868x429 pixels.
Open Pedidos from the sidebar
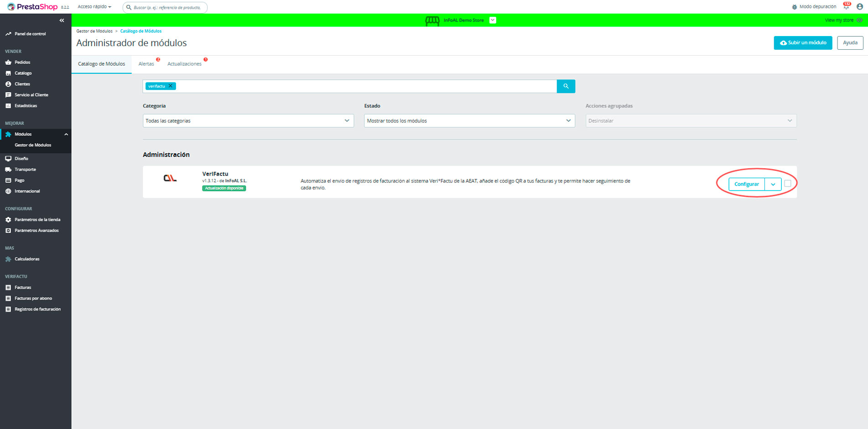22,62
